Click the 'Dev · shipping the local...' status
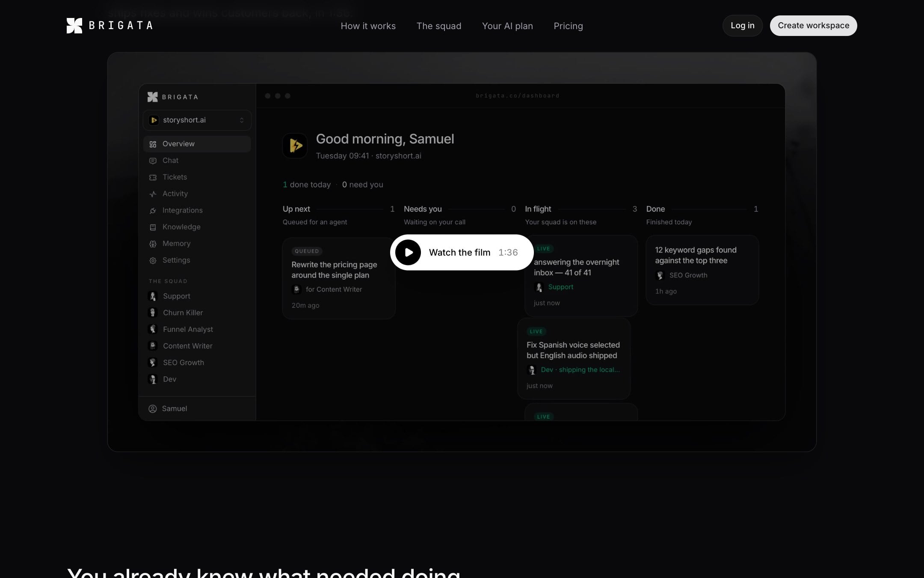 [x=580, y=370]
